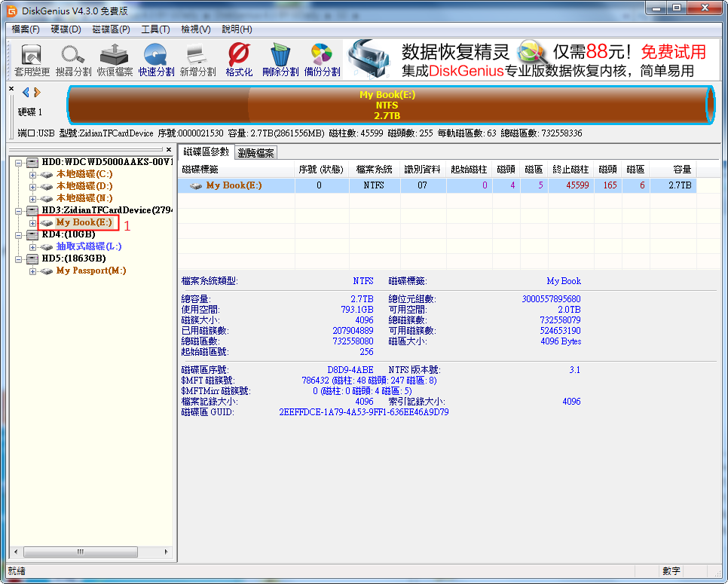Select the 格式化 format tool
728x584 pixels.
(239, 60)
